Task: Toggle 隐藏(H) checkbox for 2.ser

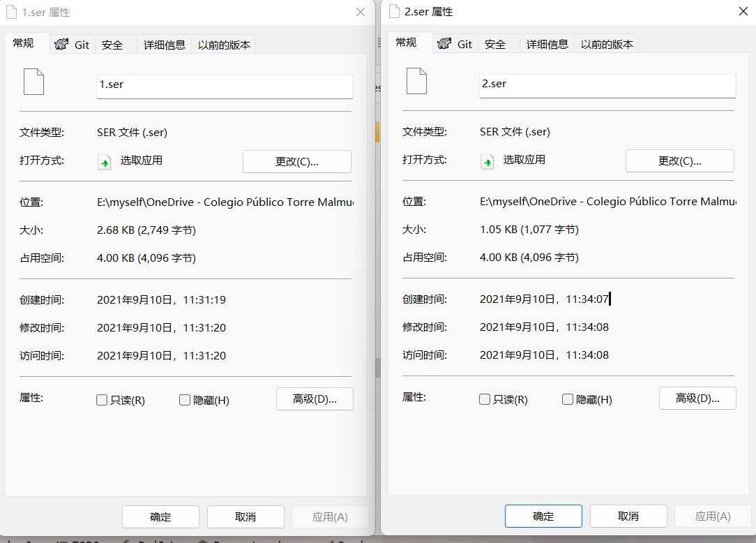Action: tap(568, 399)
